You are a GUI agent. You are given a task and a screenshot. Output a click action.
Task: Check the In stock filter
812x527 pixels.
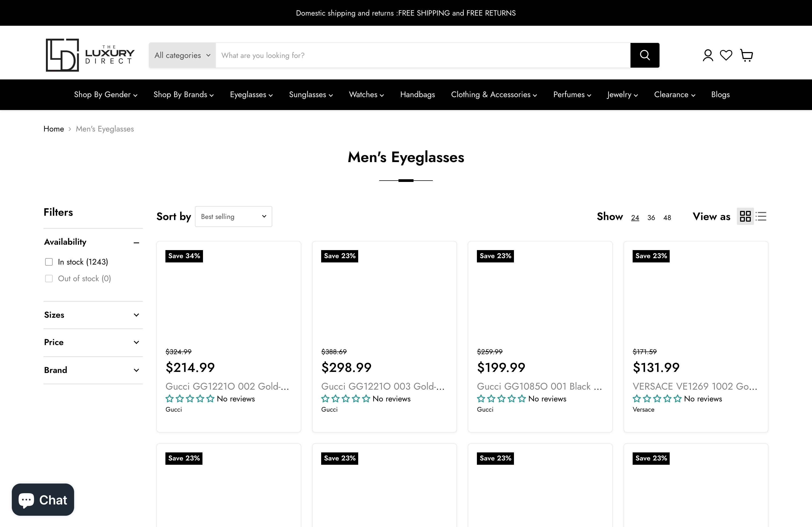(x=49, y=261)
